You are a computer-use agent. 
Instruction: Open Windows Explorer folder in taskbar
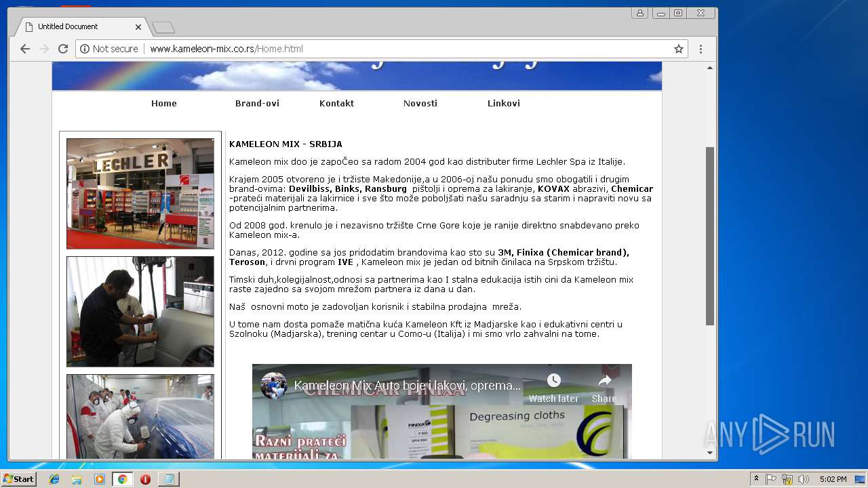(77, 479)
